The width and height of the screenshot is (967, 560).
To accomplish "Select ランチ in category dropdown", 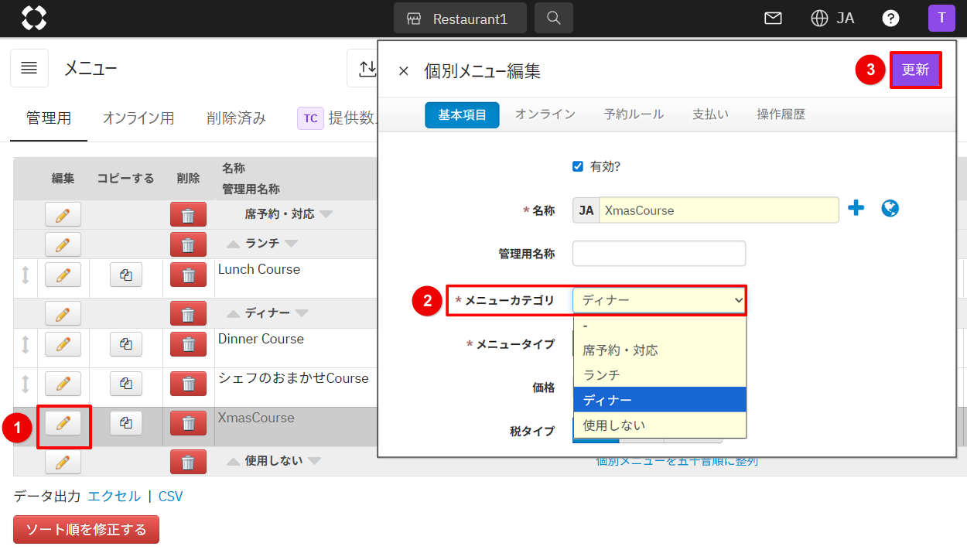I will (x=659, y=375).
